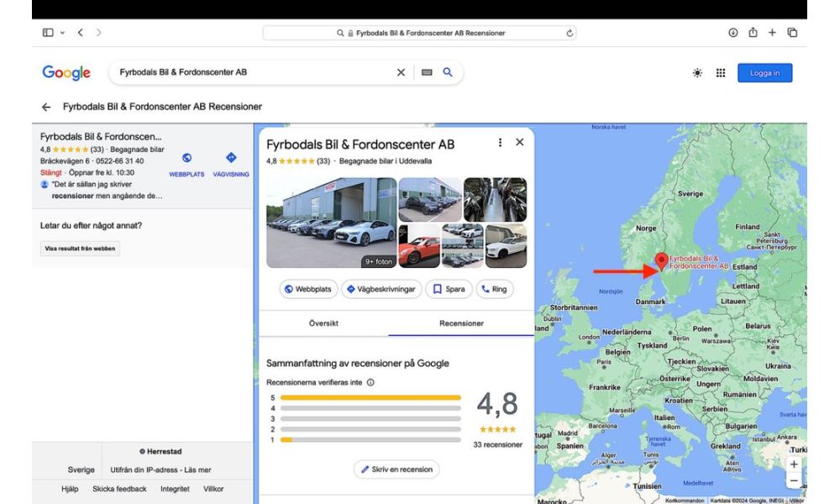Screen dimensions: 840x504
Task: Click the Logga in button
Action: [764, 73]
